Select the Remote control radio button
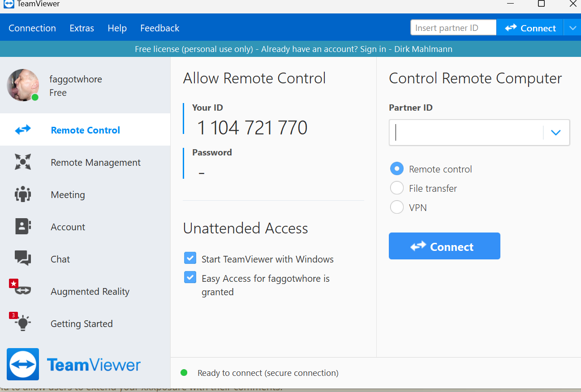Screen dimensions: 581x392 pos(397,169)
